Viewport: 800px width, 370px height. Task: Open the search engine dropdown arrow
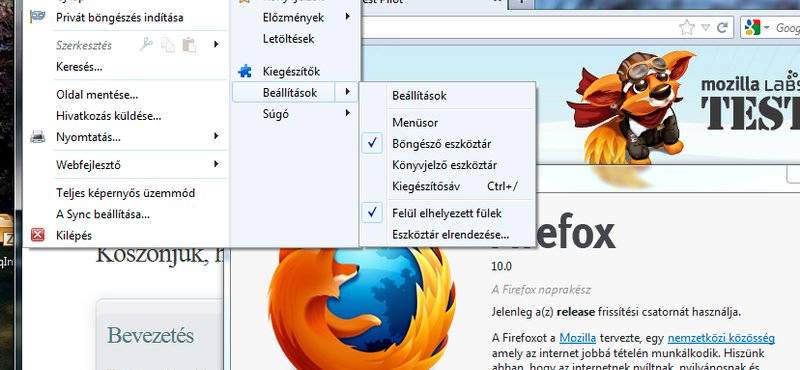(767, 28)
